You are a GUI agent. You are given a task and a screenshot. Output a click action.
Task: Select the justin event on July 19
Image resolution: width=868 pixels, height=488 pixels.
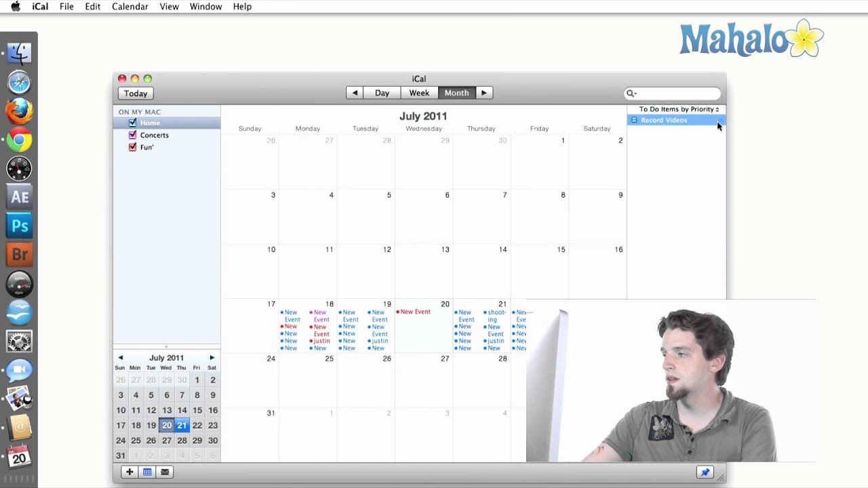tap(378, 341)
